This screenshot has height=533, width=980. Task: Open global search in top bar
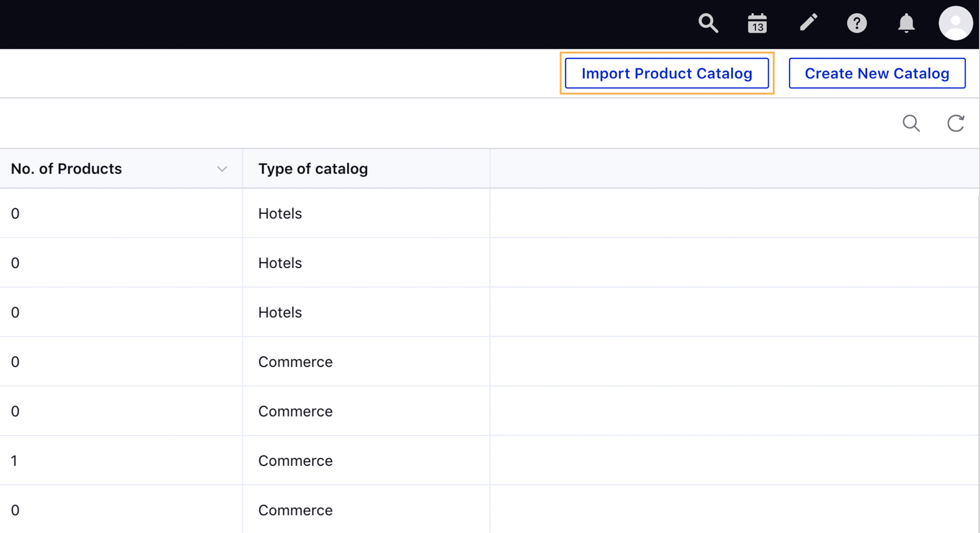708,23
